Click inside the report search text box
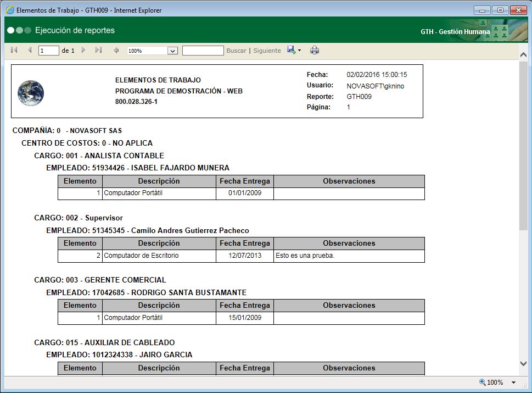The image size is (532, 393). tap(203, 50)
